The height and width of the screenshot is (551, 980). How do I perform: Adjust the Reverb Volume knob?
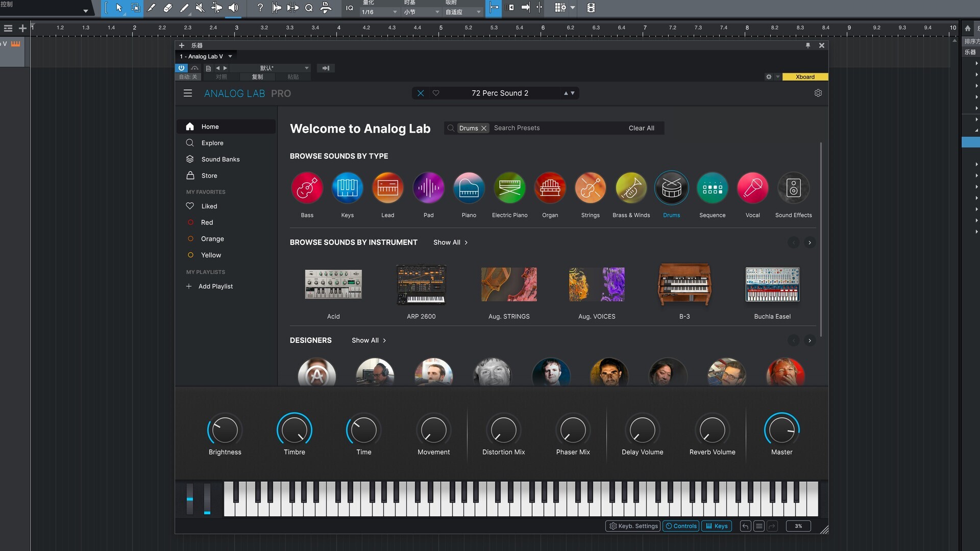click(x=712, y=430)
